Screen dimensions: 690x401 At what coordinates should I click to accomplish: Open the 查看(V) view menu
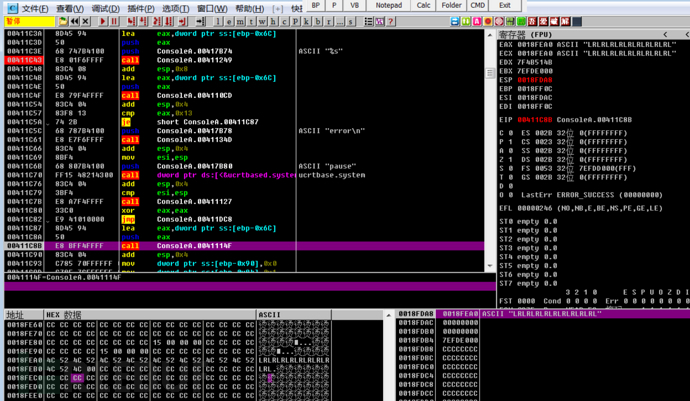pos(70,8)
